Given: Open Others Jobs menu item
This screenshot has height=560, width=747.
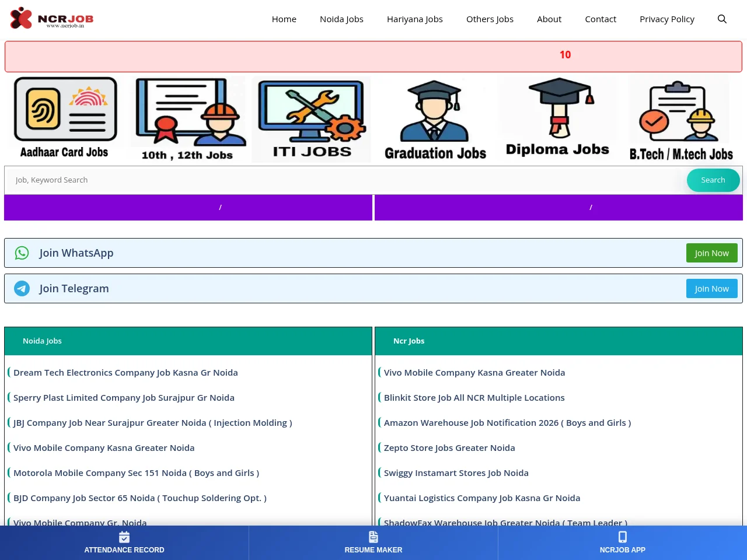Looking at the screenshot, I should click(490, 19).
